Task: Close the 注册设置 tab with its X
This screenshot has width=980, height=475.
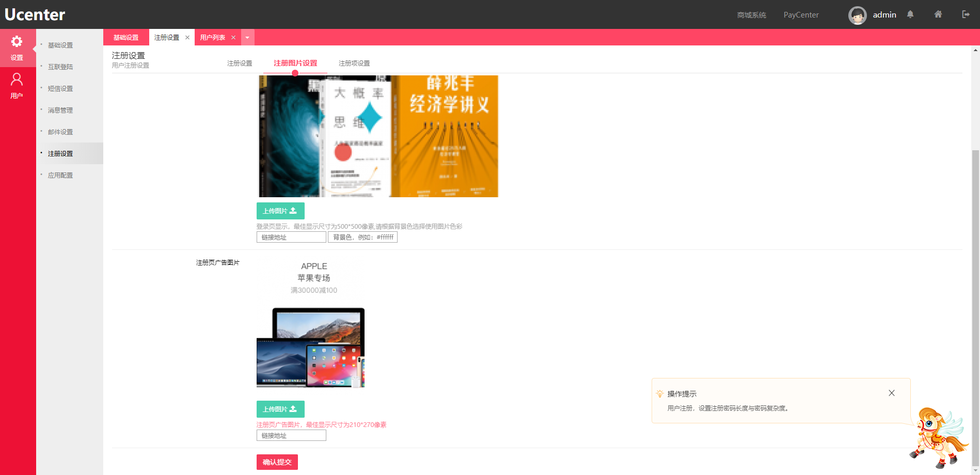Action: pos(187,38)
